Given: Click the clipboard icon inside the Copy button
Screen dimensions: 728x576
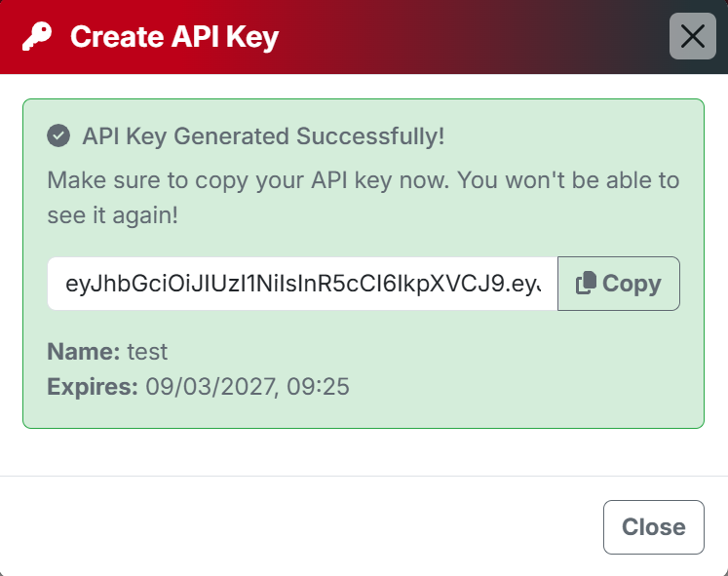Looking at the screenshot, I should pyautogui.click(x=586, y=284).
